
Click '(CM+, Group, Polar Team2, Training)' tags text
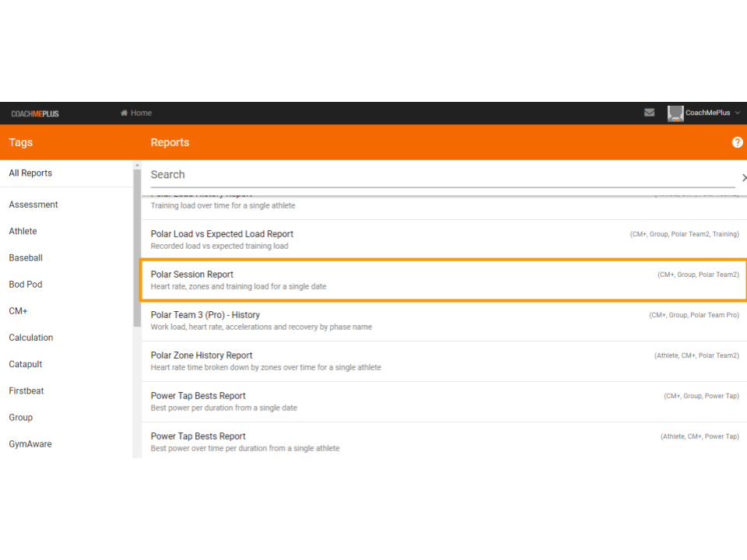(685, 234)
